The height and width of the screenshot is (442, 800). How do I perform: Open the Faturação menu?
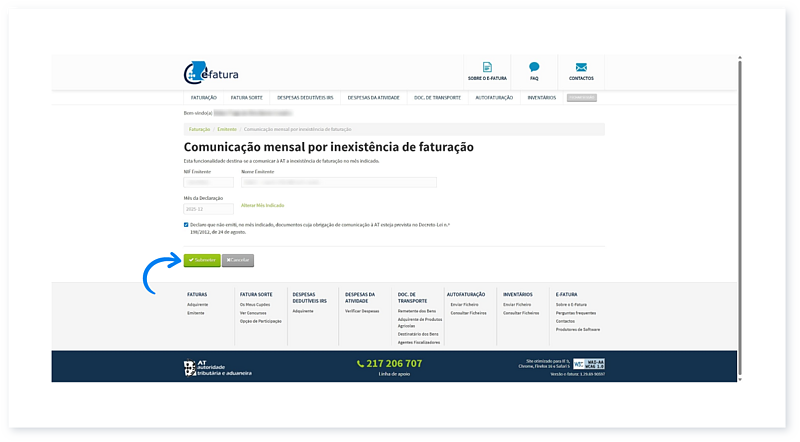[204, 97]
